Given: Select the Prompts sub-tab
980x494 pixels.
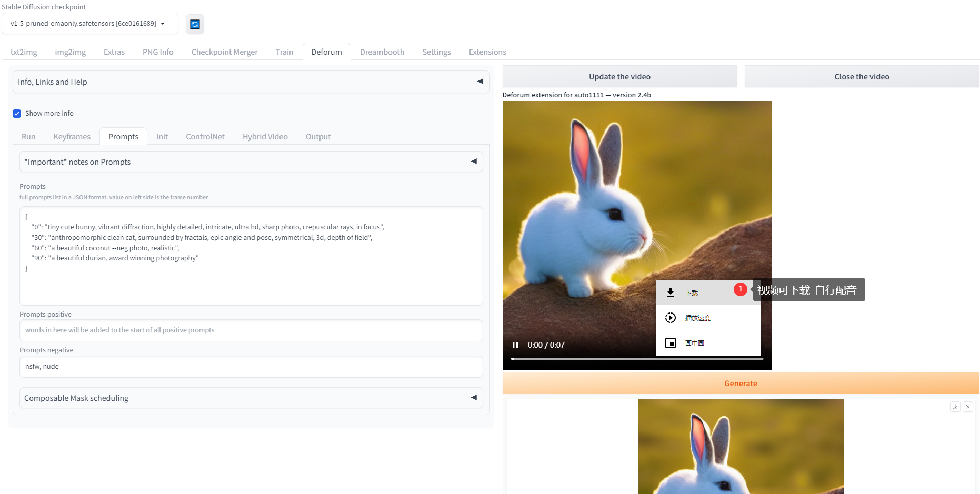Looking at the screenshot, I should 124,137.
